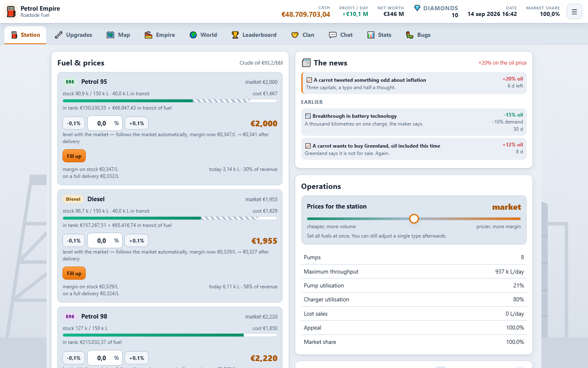Open the Clan tab
588x368 pixels.
coord(303,35)
